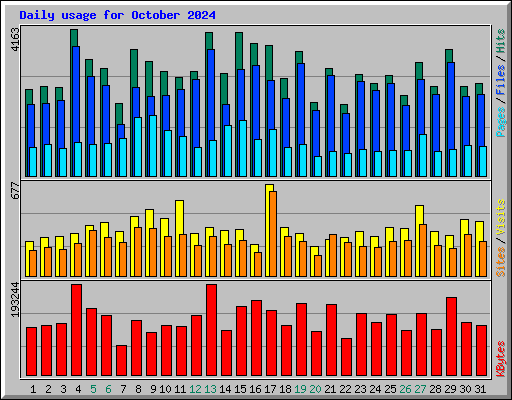This screenshot has width=512, height=400.
Task: Click the 193244 KBytes axis value
Action: coord(15,299)
